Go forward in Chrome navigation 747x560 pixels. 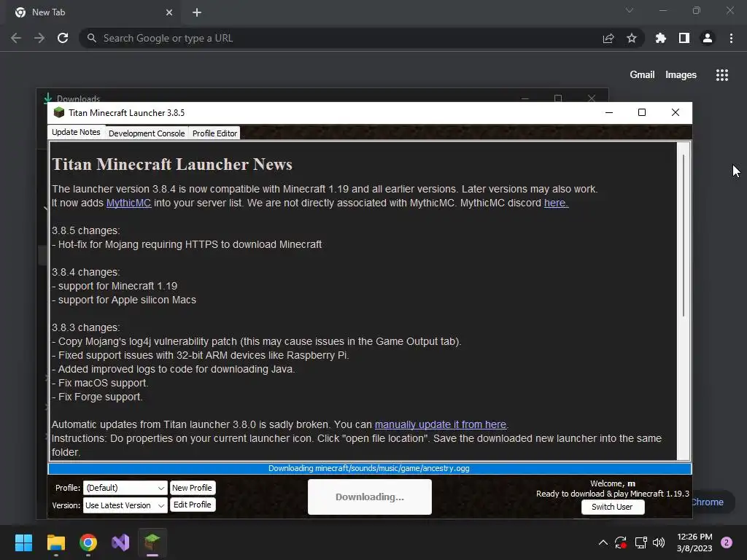pyautogui.click(x=39, y=38)
